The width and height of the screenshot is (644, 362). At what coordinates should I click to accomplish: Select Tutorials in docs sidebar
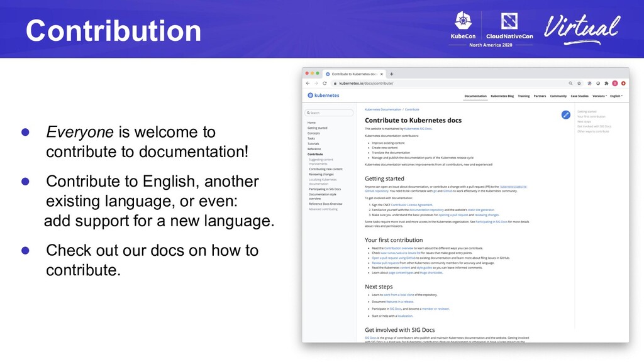tap(313, 144)
